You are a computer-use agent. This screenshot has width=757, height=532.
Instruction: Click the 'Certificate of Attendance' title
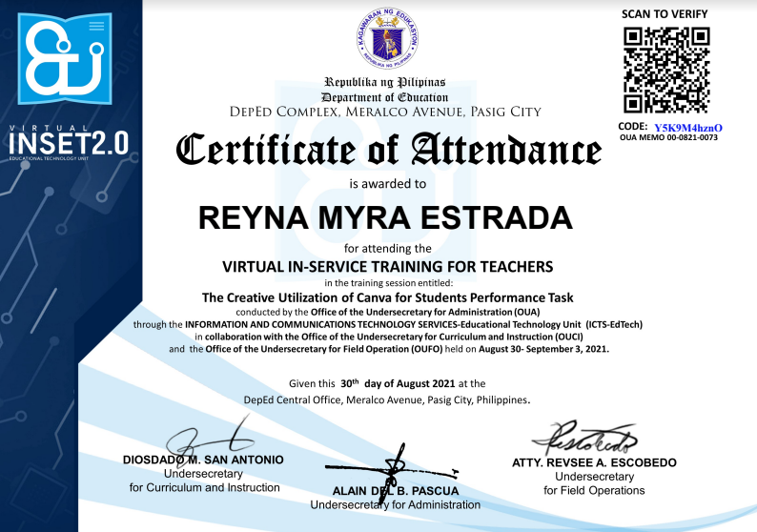pyautogui.click(x=389, y=150)
